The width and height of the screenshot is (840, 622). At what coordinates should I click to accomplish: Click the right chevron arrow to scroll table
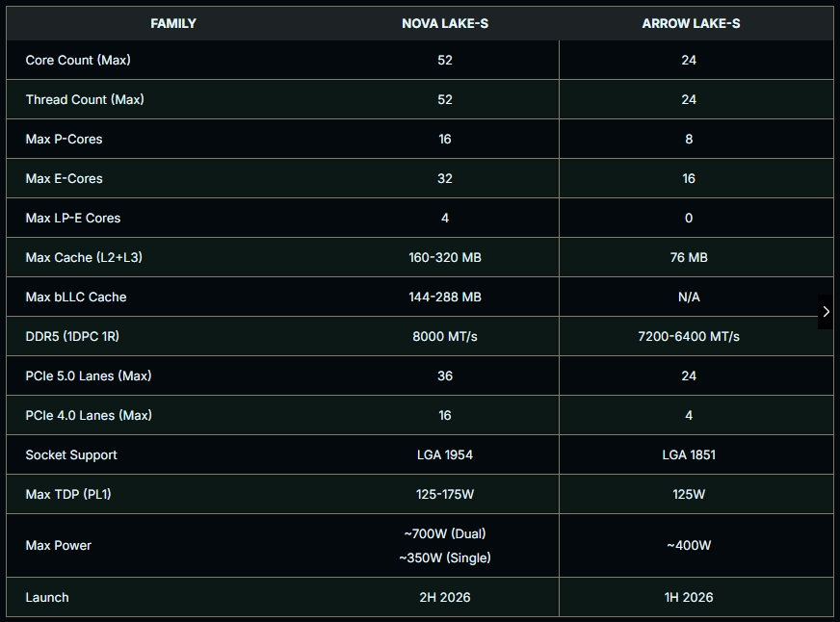pos(826,312)
